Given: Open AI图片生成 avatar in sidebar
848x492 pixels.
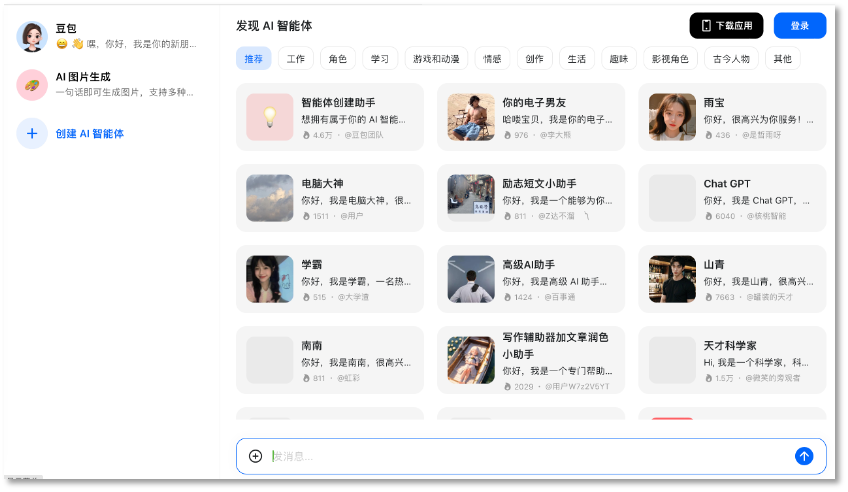Looking at the screenshot, I should coord(32,85).
